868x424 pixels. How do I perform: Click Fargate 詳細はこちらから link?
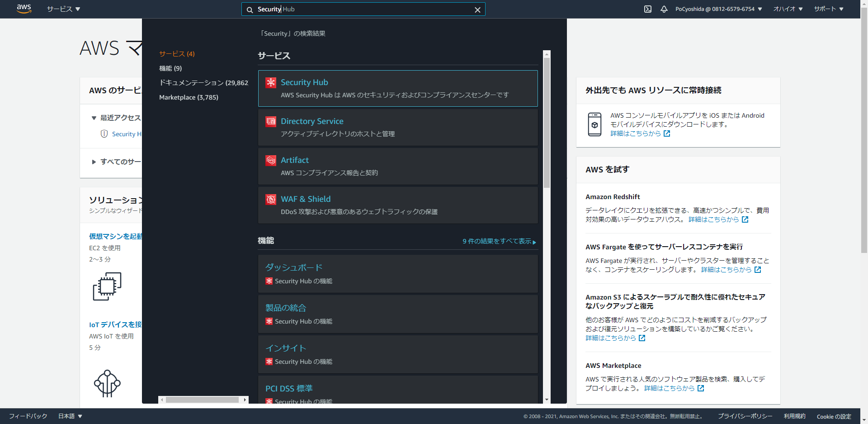tap(726, 270)
